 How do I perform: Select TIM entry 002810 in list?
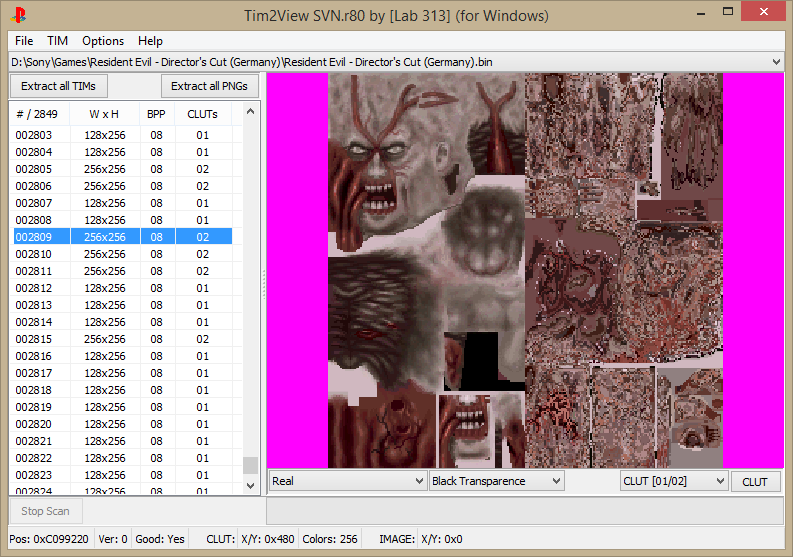(x=34, y=254)
